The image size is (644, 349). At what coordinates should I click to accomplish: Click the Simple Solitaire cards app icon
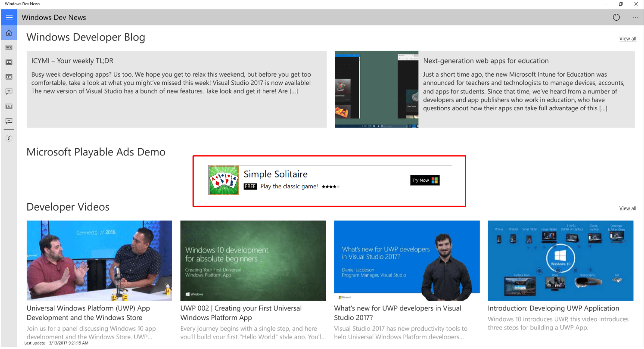(x=224, y=180)
